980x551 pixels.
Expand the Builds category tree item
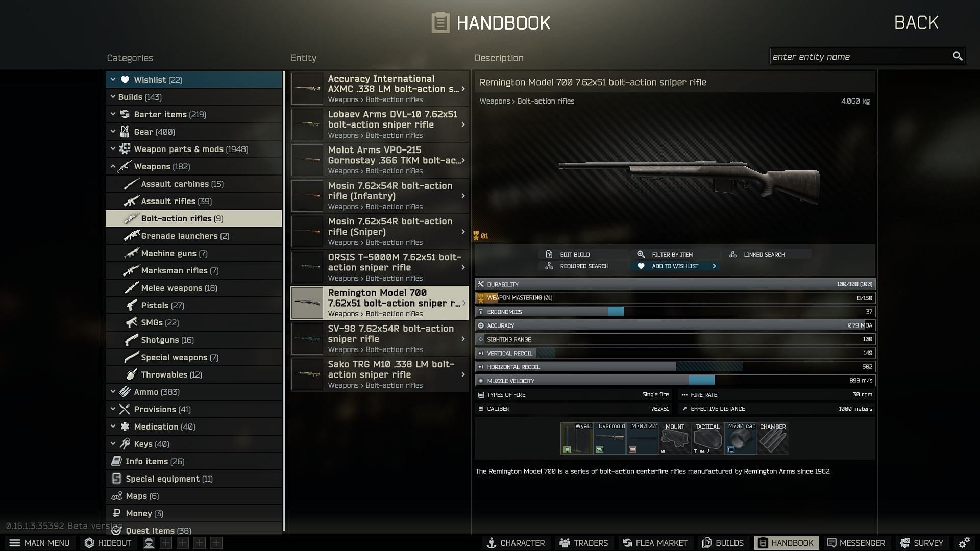(112, 97)
